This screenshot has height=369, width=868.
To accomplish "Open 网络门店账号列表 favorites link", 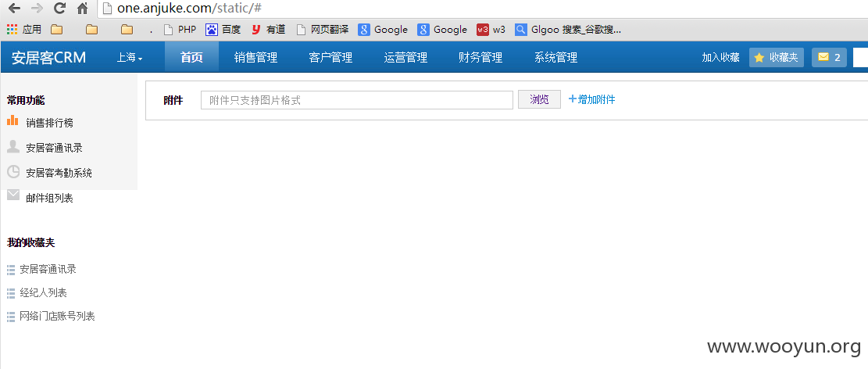I will [x=58, y=317].
